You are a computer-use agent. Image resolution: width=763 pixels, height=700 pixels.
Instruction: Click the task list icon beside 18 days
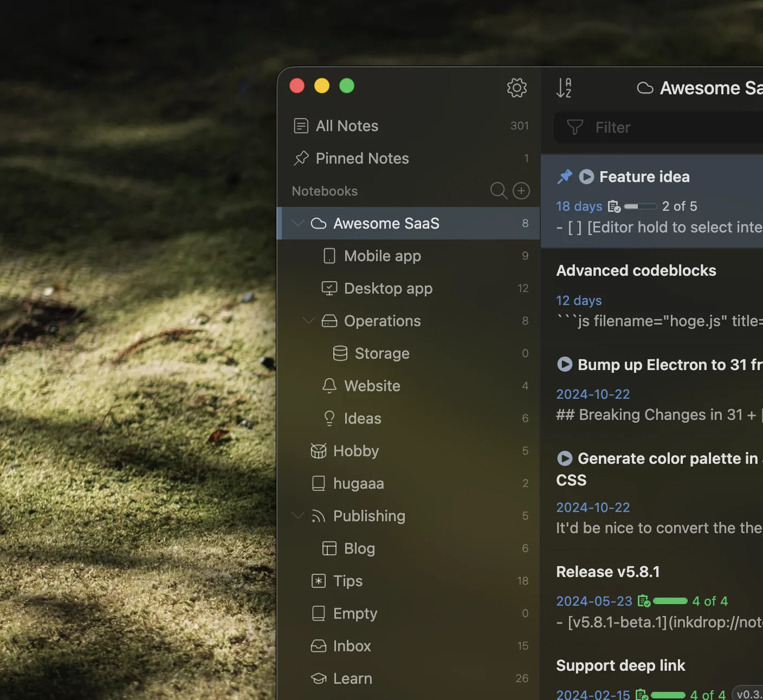[614, 206]
